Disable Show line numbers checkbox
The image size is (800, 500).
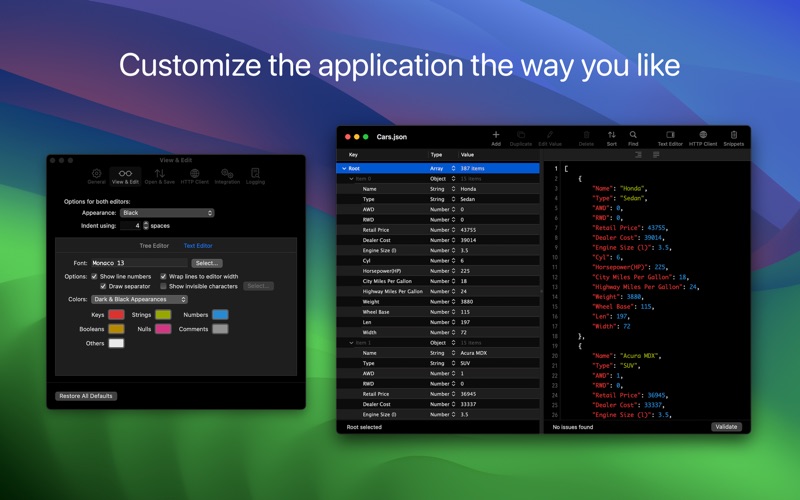[94, 276]
